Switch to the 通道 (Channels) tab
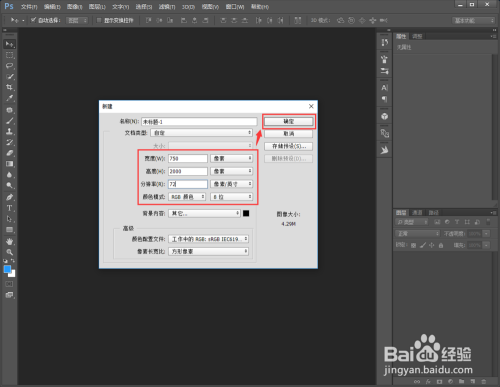This screenshot has width=500, height=387. point(417,212)
